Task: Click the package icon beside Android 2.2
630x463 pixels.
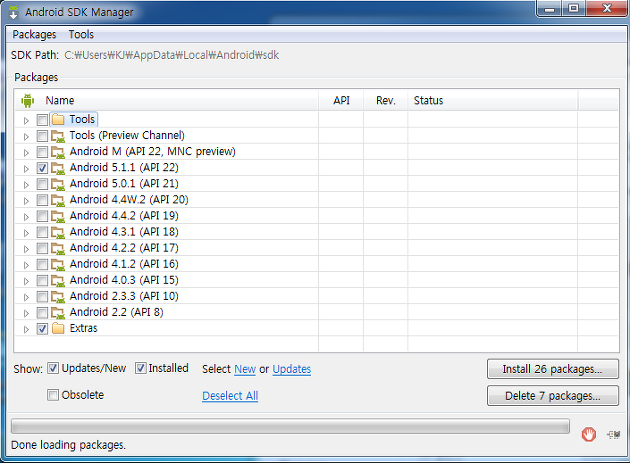Action: [58, 313]
